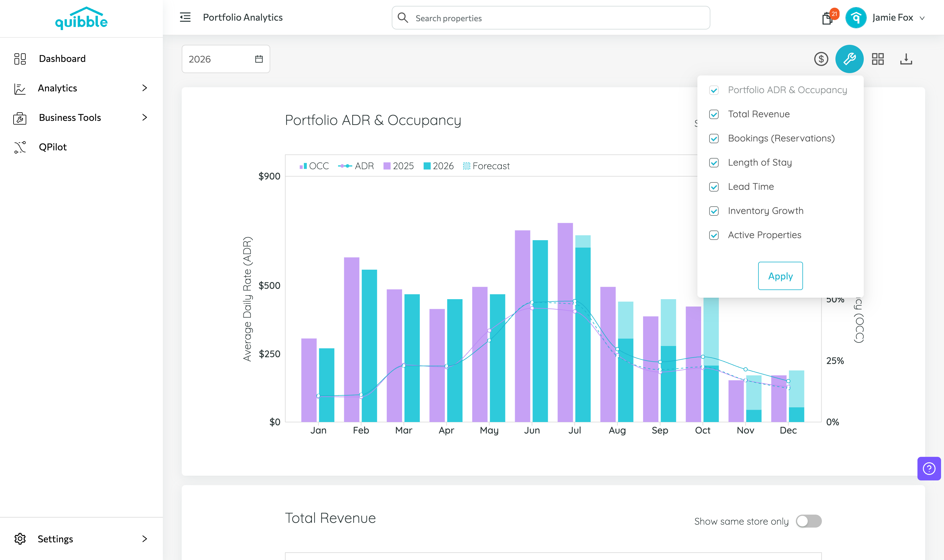This screenshot has height=560, width=944.
Task: Toggle ADR legend entry
Action: (x=356, y=166)
